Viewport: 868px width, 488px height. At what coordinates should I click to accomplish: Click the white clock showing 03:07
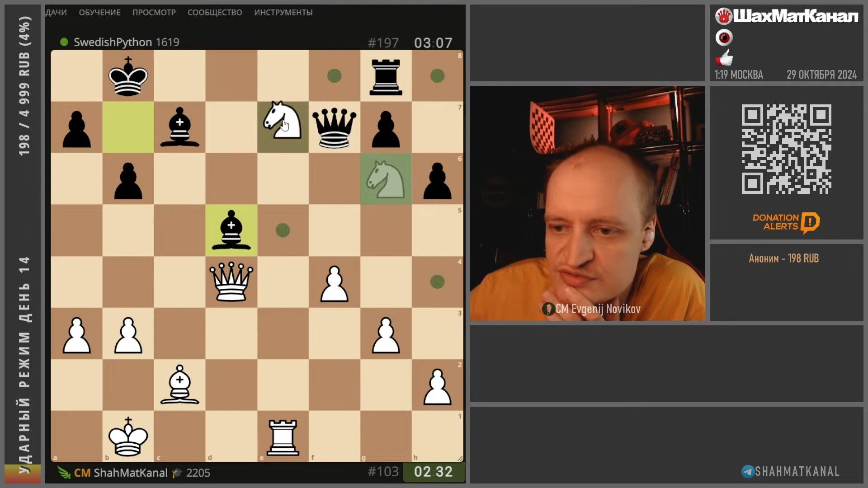pos(433,42)
